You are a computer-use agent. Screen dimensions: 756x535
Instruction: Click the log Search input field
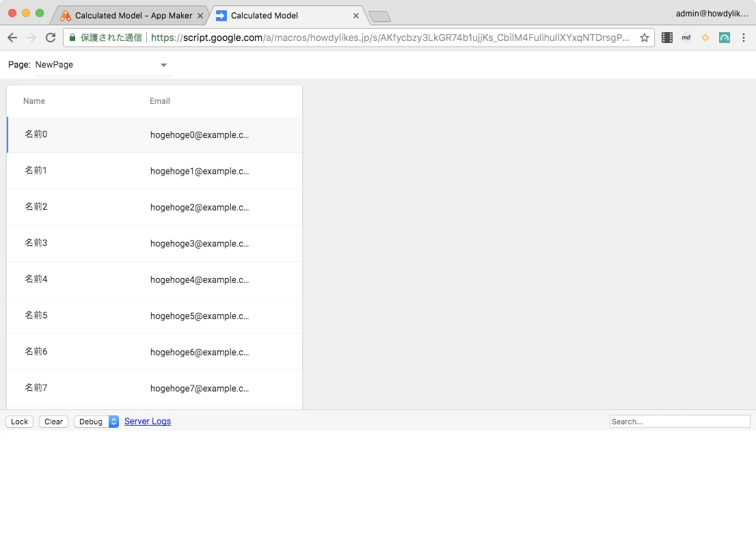(680, 422)
